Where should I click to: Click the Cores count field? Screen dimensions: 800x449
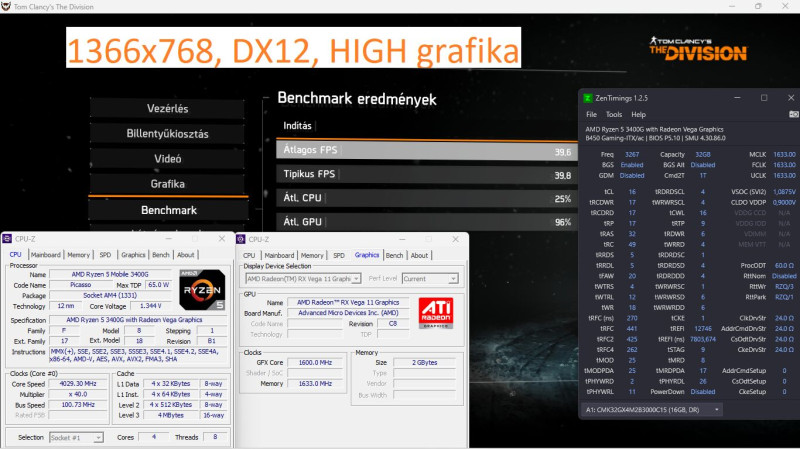tap(154, 437)
